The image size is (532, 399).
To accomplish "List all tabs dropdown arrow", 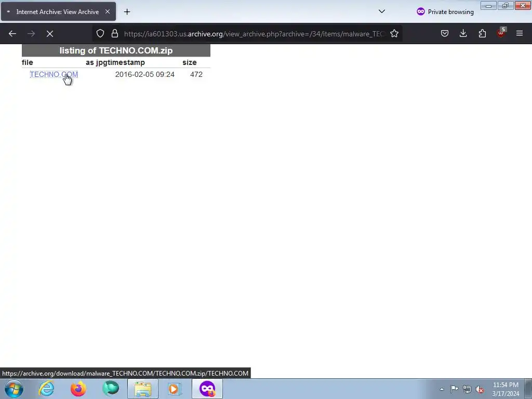I will point(382,11).
